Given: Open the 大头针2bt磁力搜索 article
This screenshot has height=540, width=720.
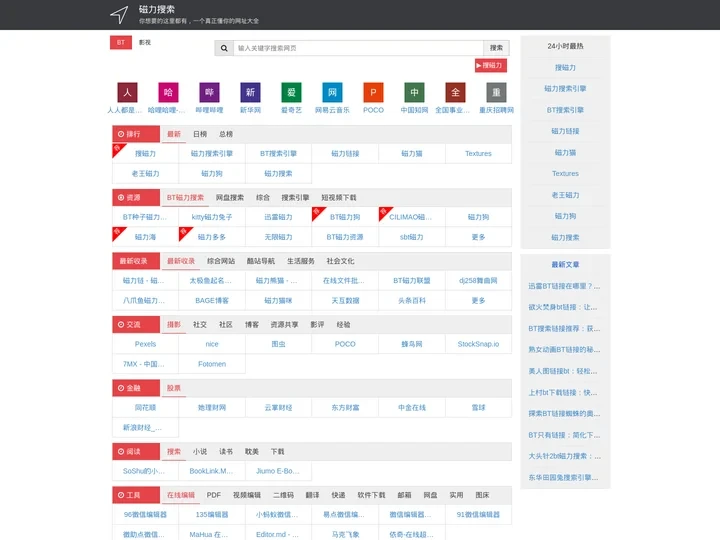Looking at the screenshot, I should [564, 456].
